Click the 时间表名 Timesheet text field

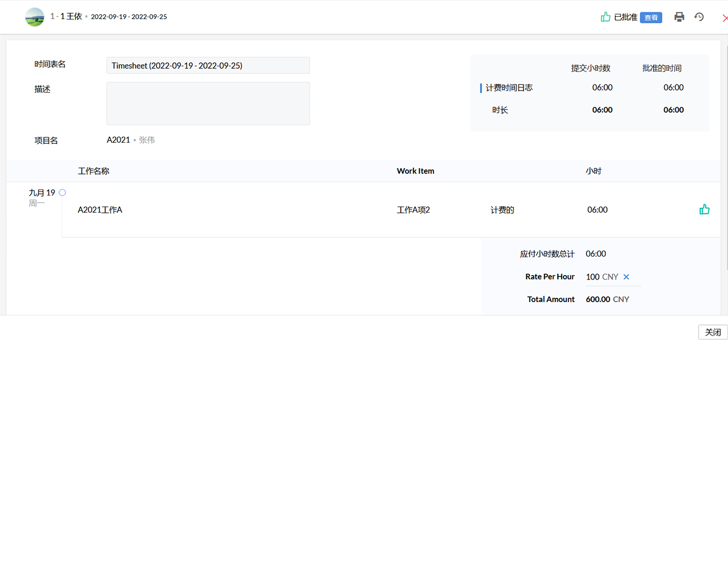point(208,66)
